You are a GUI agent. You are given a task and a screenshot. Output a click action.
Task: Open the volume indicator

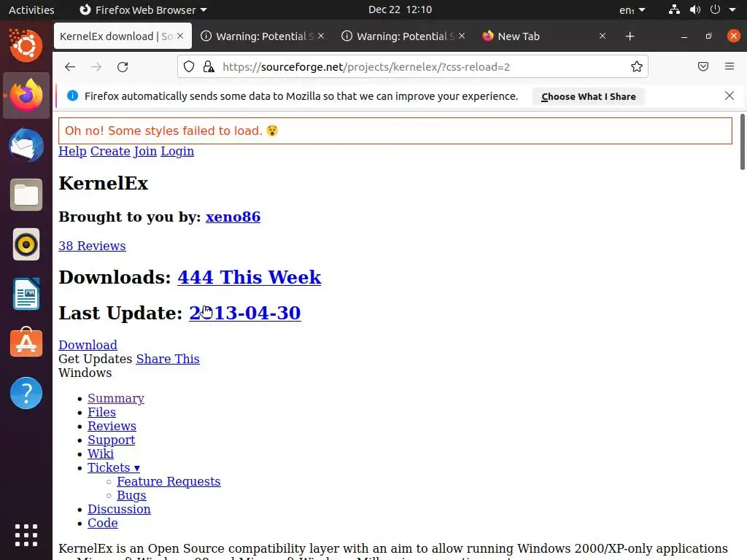[695, 9]
